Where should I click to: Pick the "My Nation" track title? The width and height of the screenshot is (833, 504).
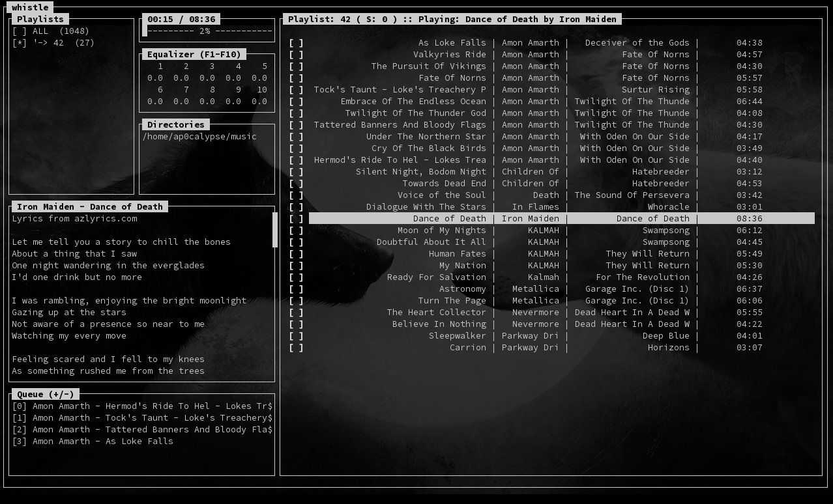tap(463, 266)
